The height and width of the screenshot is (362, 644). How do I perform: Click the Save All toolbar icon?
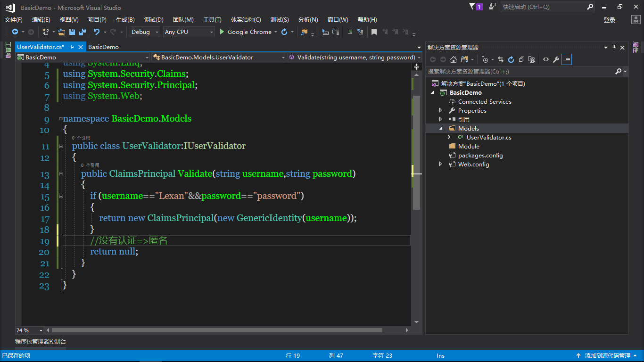click(82, 32)
